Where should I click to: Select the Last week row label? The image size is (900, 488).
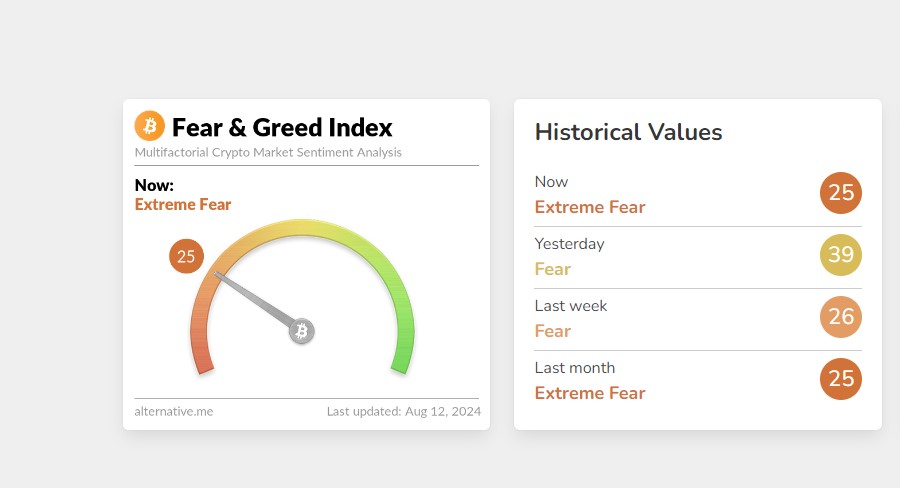coord(571,306)
